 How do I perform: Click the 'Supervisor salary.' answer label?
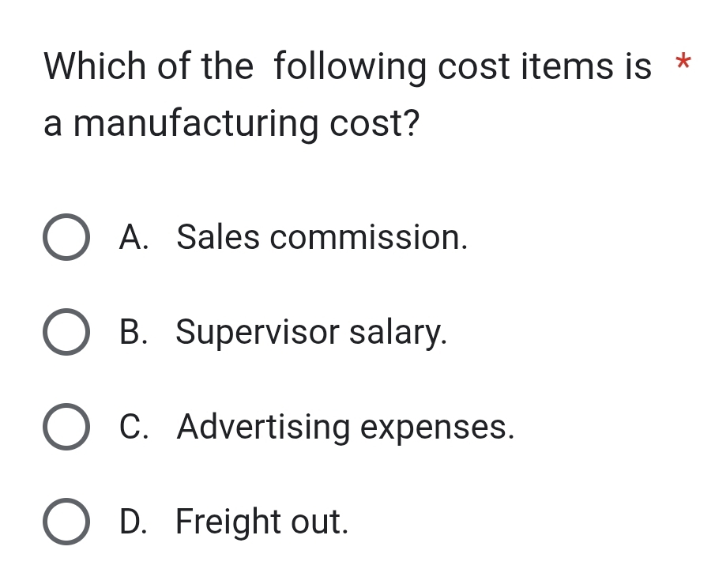311,332
